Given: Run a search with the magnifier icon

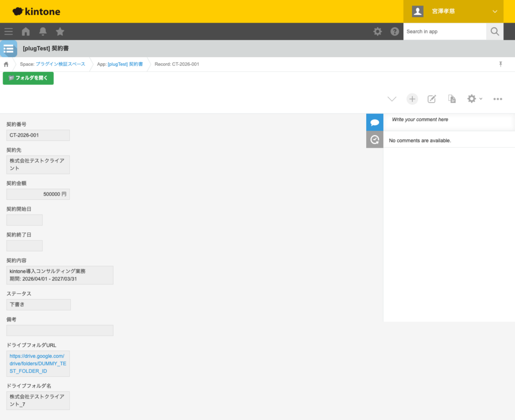Looking at the screenshot, I should click(494, 31).
